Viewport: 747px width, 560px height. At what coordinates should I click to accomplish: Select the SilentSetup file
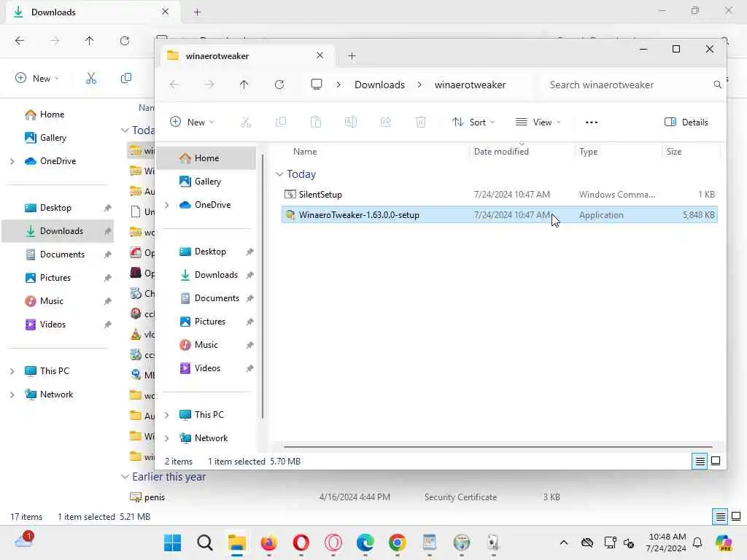(499, 194)
